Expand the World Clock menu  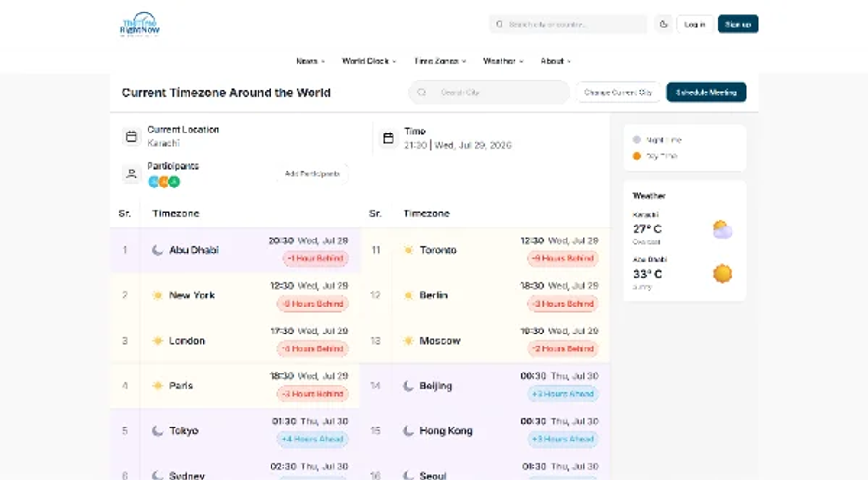(x=369, y=61)
